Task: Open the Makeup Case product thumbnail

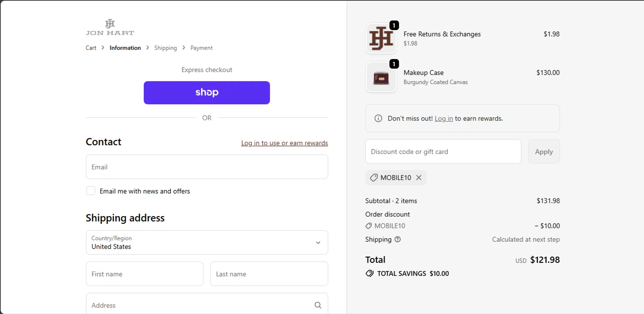Action: 381,77
